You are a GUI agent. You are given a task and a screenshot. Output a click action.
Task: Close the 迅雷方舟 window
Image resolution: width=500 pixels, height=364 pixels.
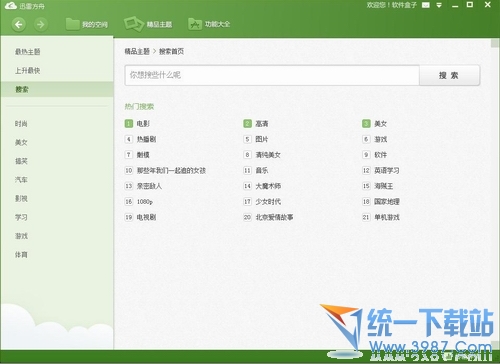tap(488, 5)
